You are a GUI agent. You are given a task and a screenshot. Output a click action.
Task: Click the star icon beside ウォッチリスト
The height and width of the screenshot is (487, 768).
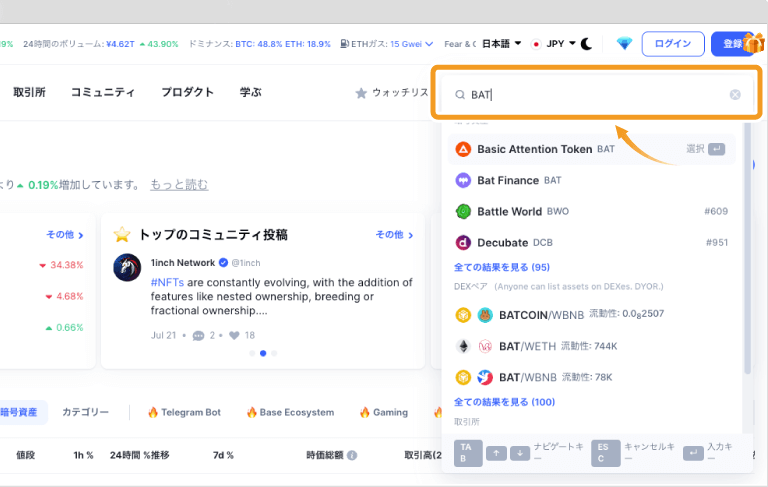point(361,93)
